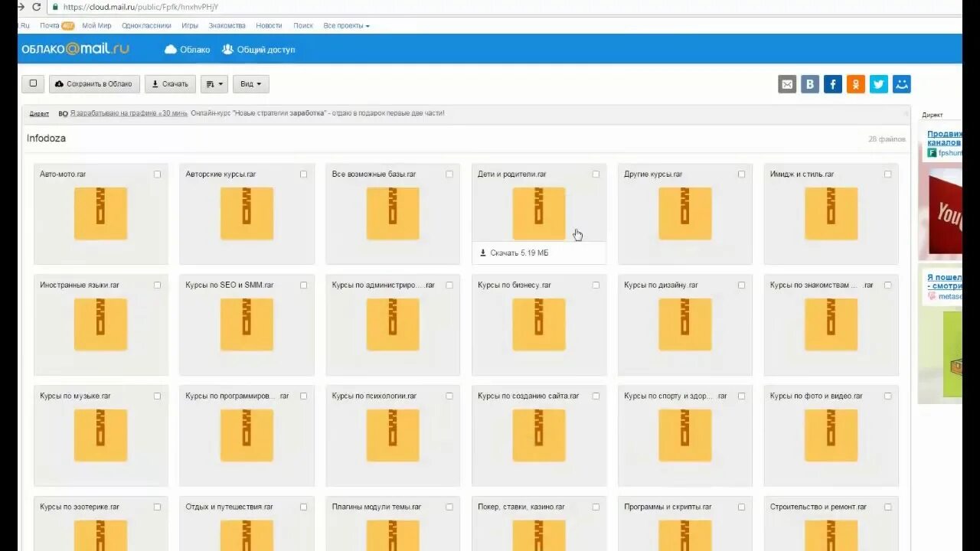Screen dimensions: 980x551
Task: Open the YouTube ad thumbnail in sidebar
Action: click(x=946, y=210)
